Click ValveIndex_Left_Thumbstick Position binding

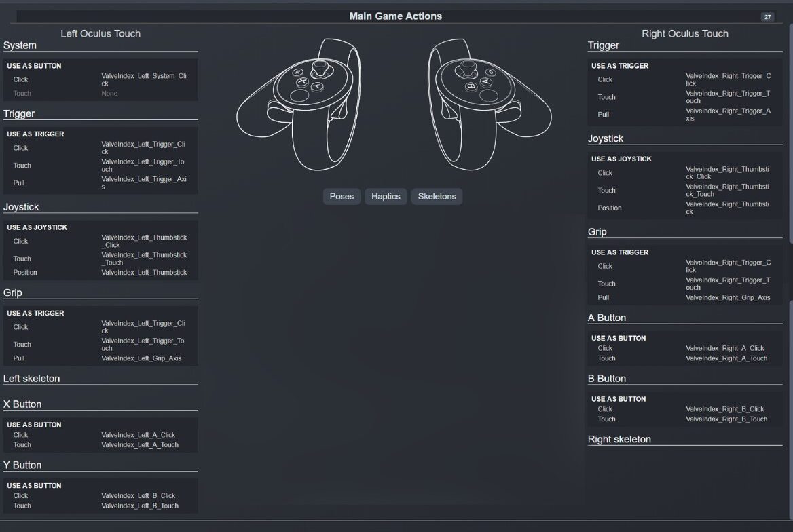click(x=144, y=273)
